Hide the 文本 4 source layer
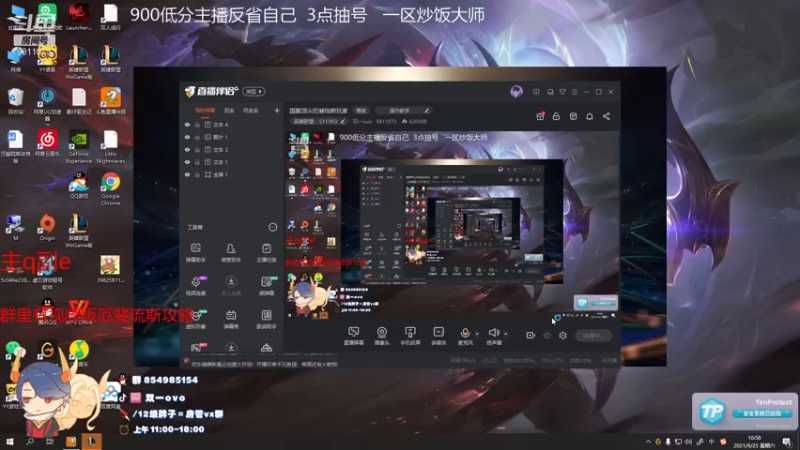 coord(187,124)
